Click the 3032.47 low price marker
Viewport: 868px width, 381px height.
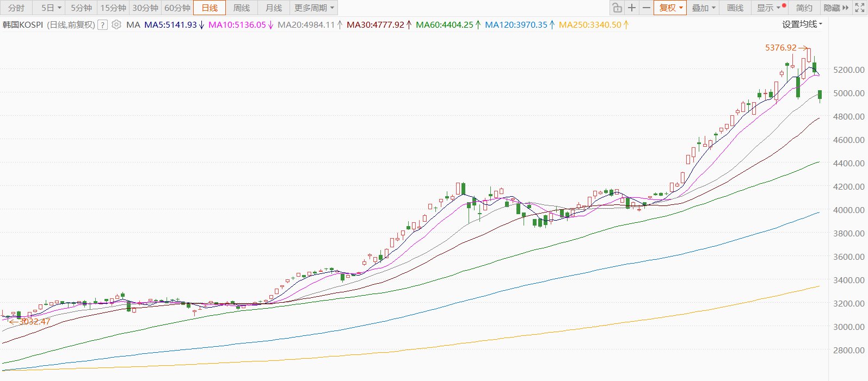pos(35,322)
